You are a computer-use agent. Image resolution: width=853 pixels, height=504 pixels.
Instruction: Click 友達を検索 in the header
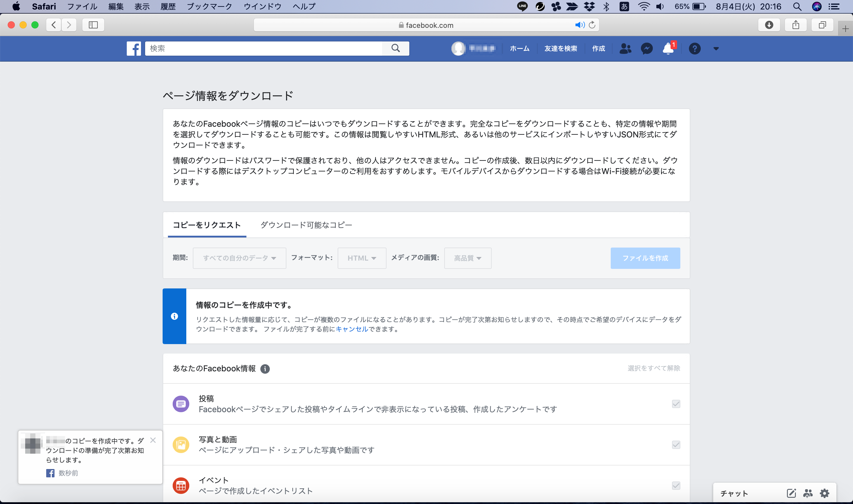pyautogui.click(x=561, y=49)
